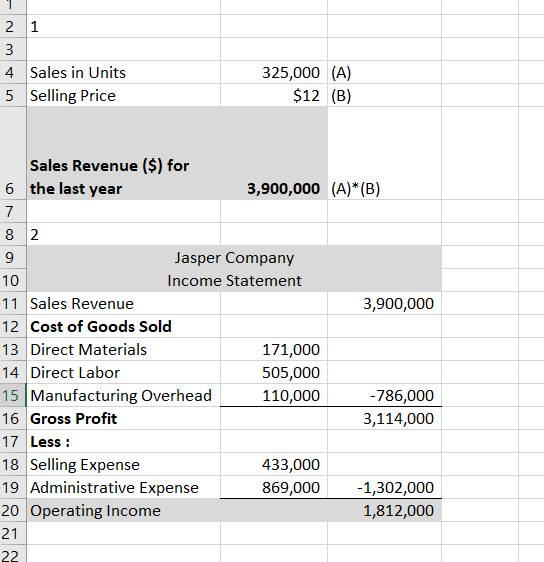Click the (A)*(B) formula note cell
The width and height of the screenshot is (544, 562).
[385, 153]
